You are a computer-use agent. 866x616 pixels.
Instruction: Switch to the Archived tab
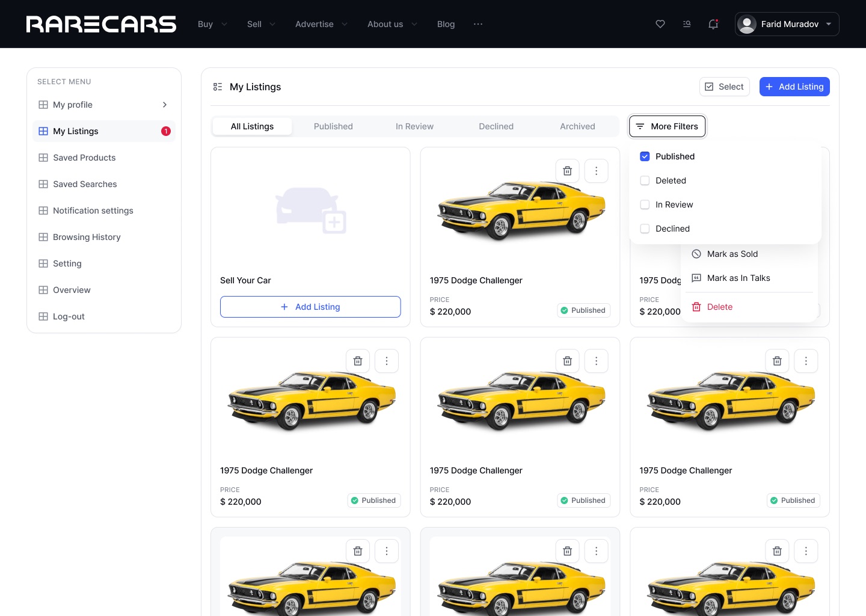577,126
